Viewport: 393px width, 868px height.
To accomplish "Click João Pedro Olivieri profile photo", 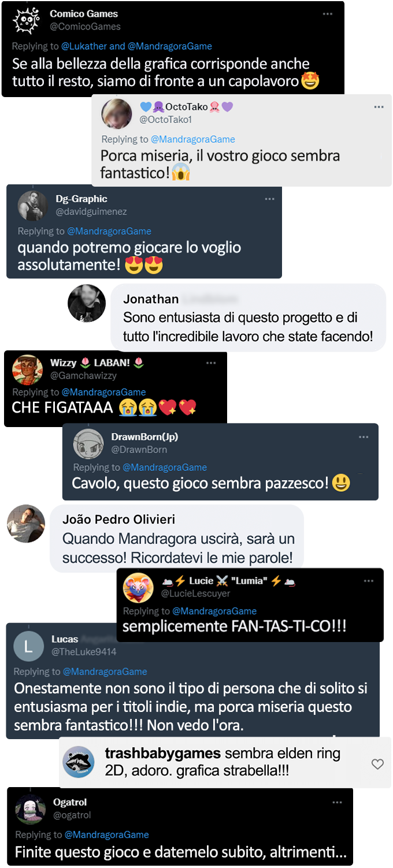I will click(25, 524).
